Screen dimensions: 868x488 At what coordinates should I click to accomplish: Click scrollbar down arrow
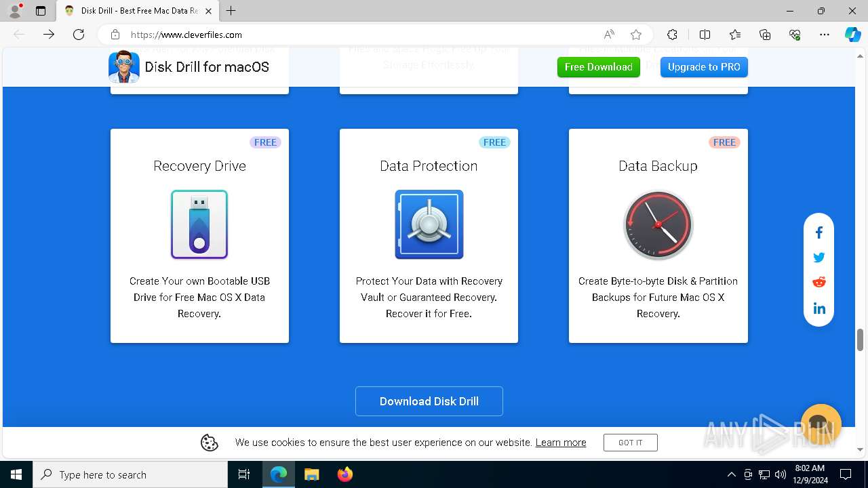pos(860,449)
